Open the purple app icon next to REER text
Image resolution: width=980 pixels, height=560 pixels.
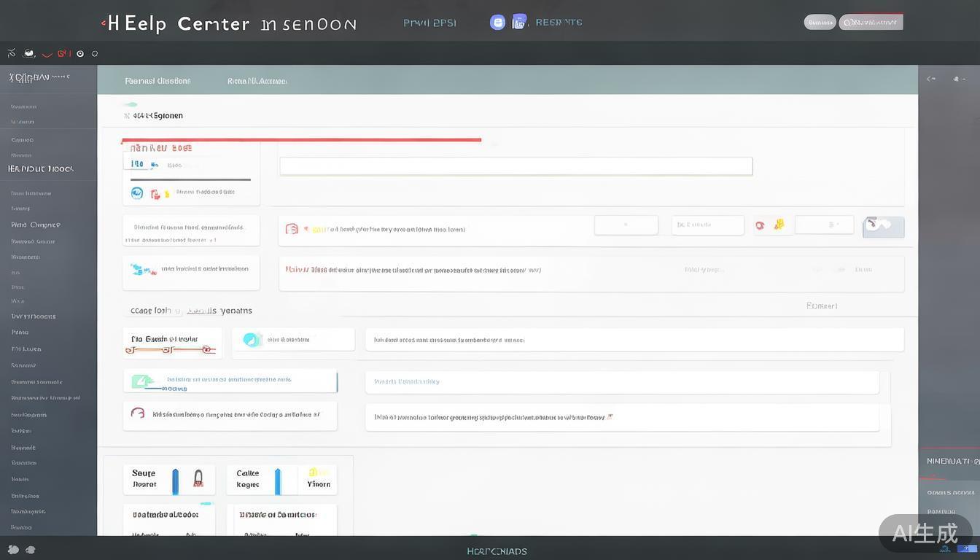coord(519,22)
